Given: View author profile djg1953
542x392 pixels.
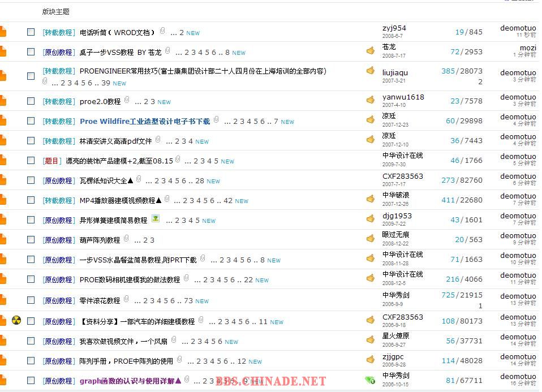Looking at the screenshot, I should pos(397,216).
